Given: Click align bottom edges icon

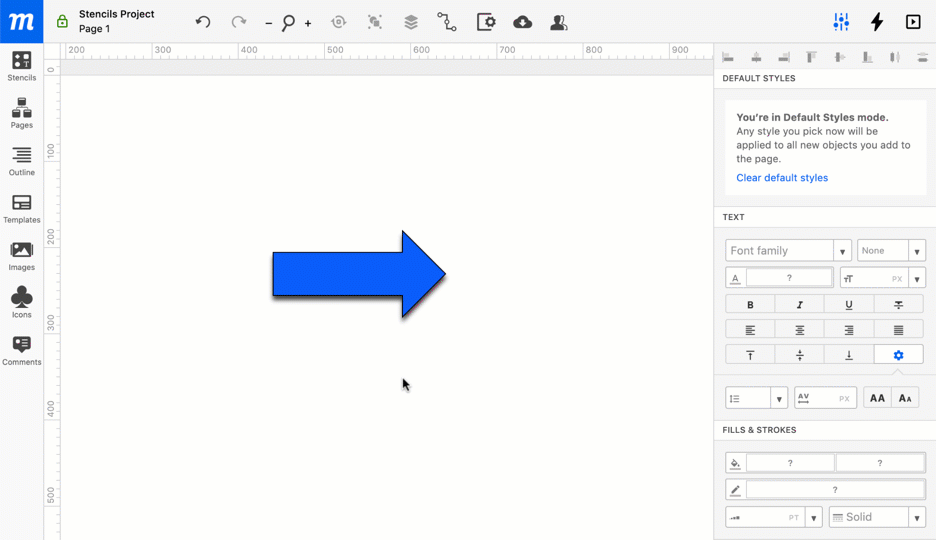Looking at the screenshot, I should (x=867, y=57).
